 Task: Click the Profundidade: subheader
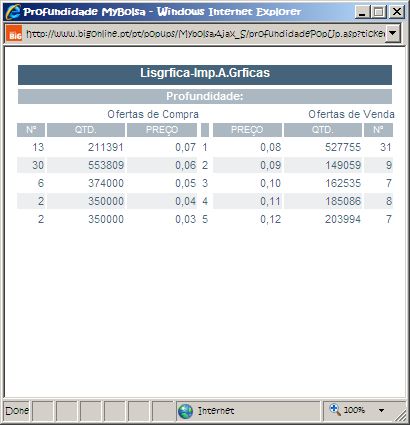(x=205, y=96)
